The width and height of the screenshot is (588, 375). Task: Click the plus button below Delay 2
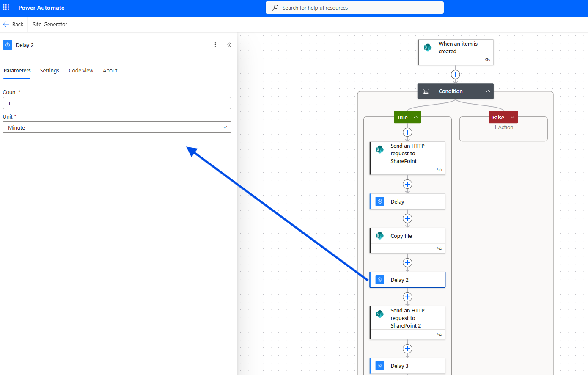(x=407, y=297)
